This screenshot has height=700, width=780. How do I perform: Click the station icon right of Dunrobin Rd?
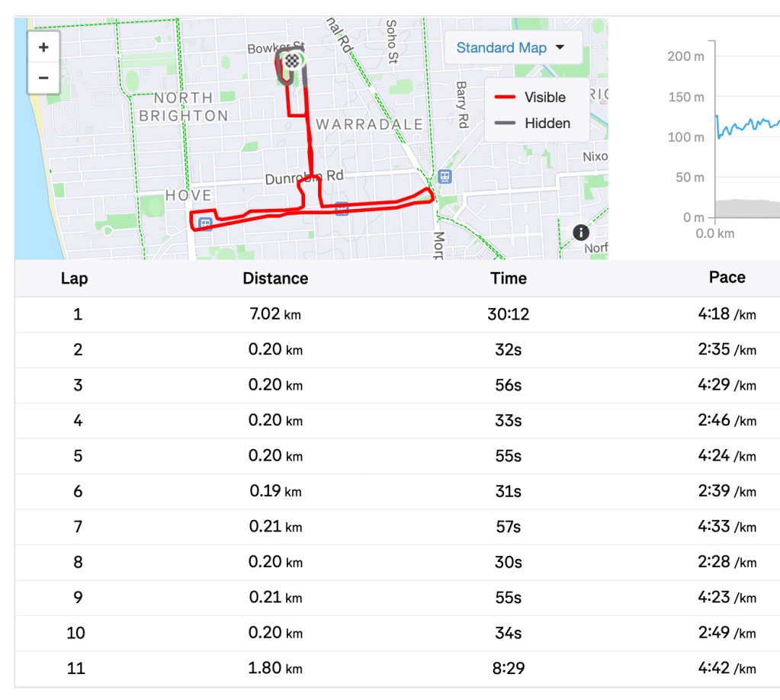[x=445, y=176]
